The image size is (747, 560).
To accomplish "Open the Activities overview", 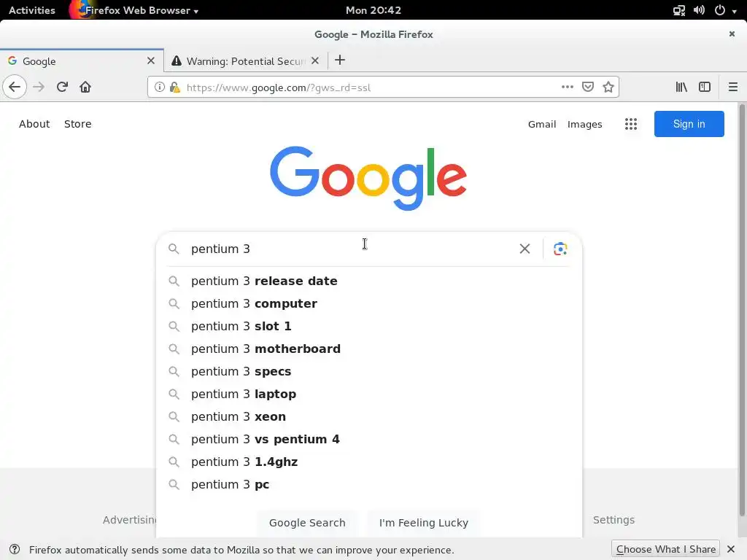I will [x=32, y=10].
